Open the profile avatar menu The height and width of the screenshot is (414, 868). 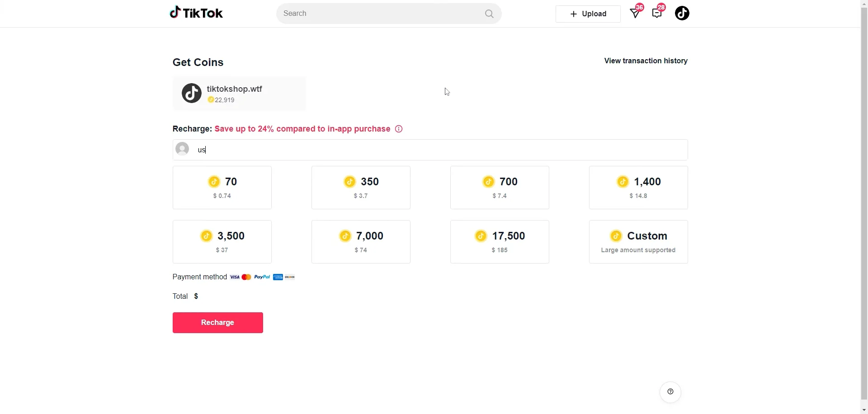tap(682, 13)
